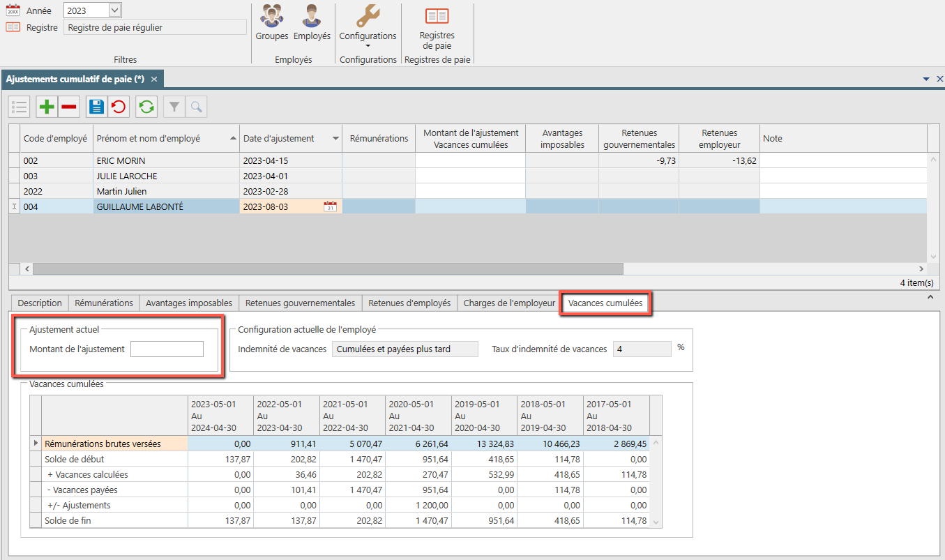Screen dimensions: 945x560
Task: Click the 1 200,00 Ajustements cell
Action: 418,505
